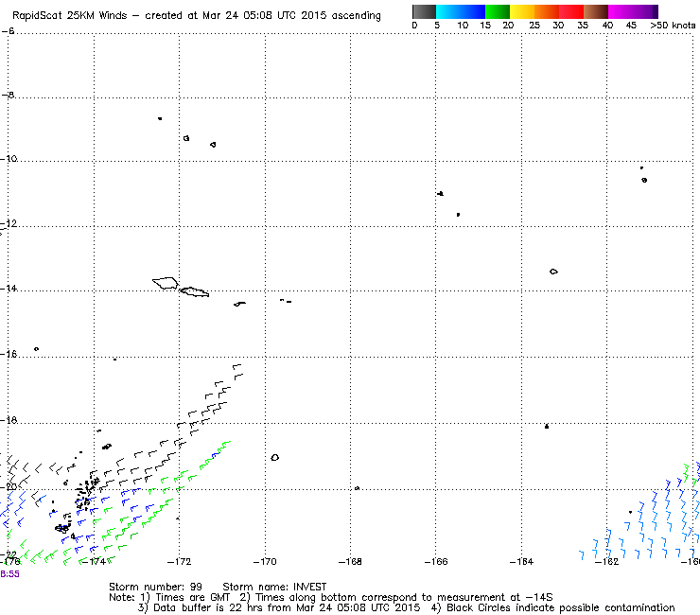
Task: Click the '-164' longitude axis label
Action: click(x=521, y=561)
